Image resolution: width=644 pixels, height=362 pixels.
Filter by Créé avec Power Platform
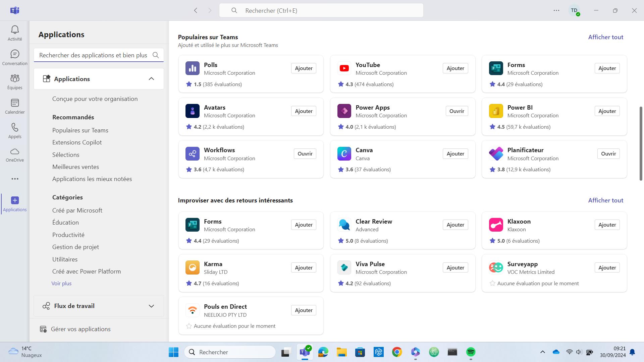tap(87, 271)
